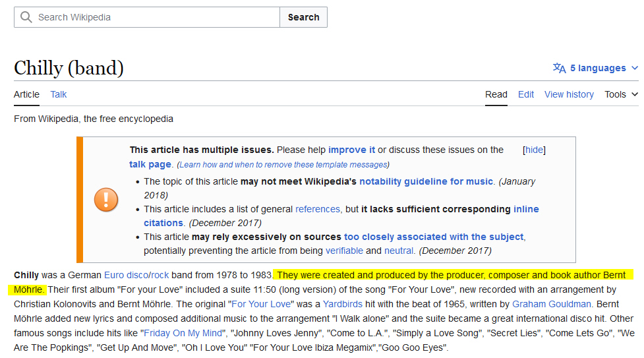Click the '(January 2018)' date text
Viewport: 644px width, 358px height.
339,189
